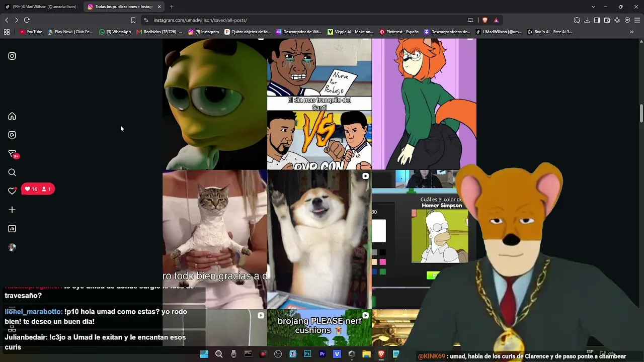Open browser extensions puzzle icon

coord(577,20)
